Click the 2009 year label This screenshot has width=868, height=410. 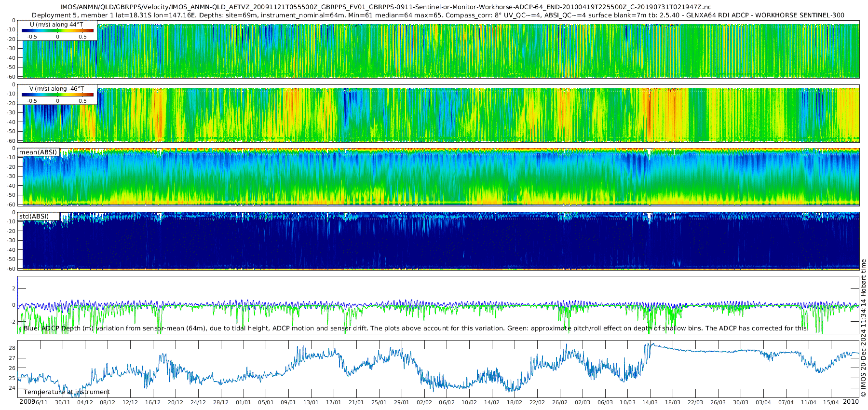(27, 401)
